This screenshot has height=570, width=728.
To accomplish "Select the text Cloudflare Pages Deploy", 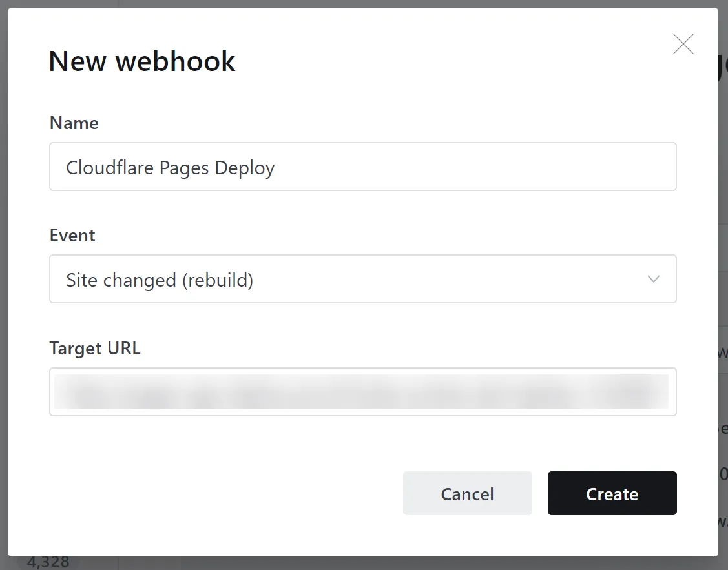I will 170,167.
